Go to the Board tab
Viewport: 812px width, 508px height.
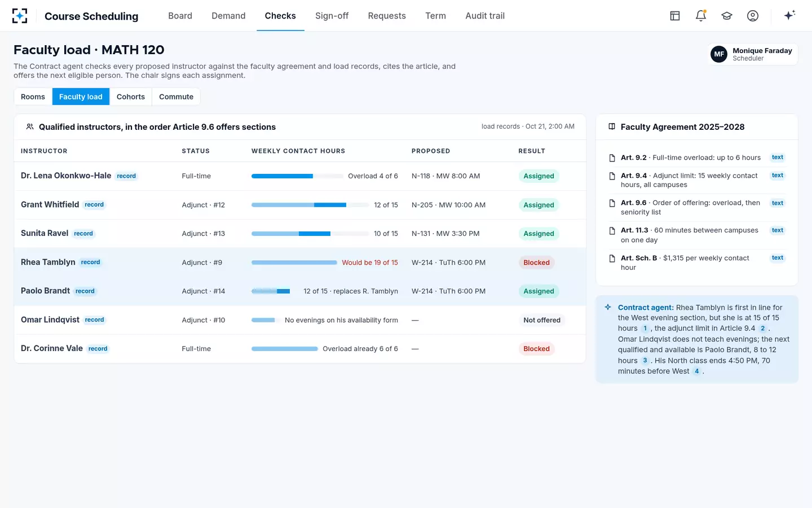[x=180, y=16]
